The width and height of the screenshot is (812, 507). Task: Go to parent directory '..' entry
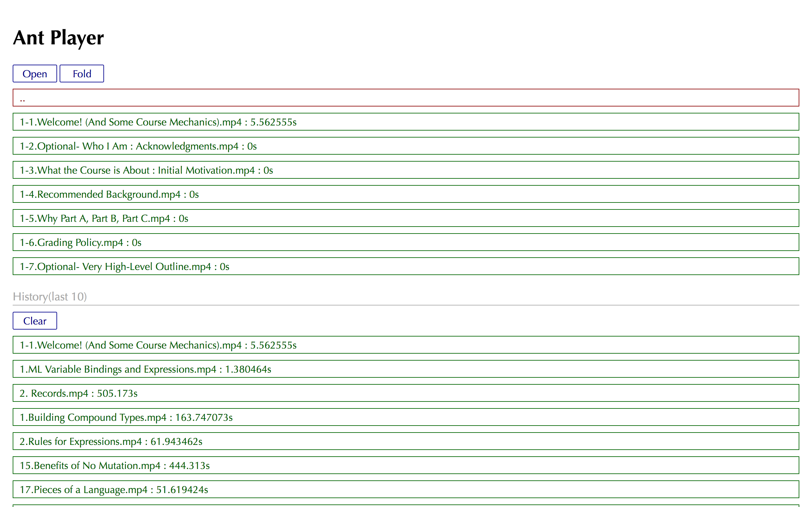pos(406,98)
